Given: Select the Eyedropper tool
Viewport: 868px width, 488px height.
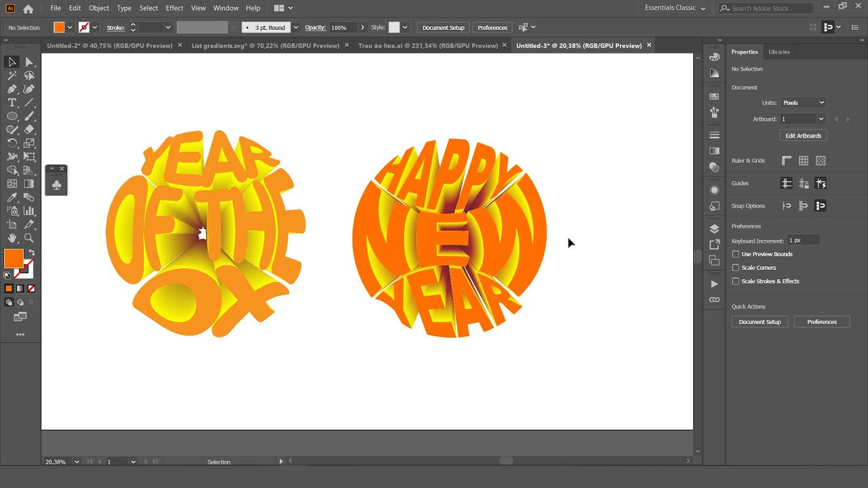Looking at the screenshot, I should (x=12, y=197).
